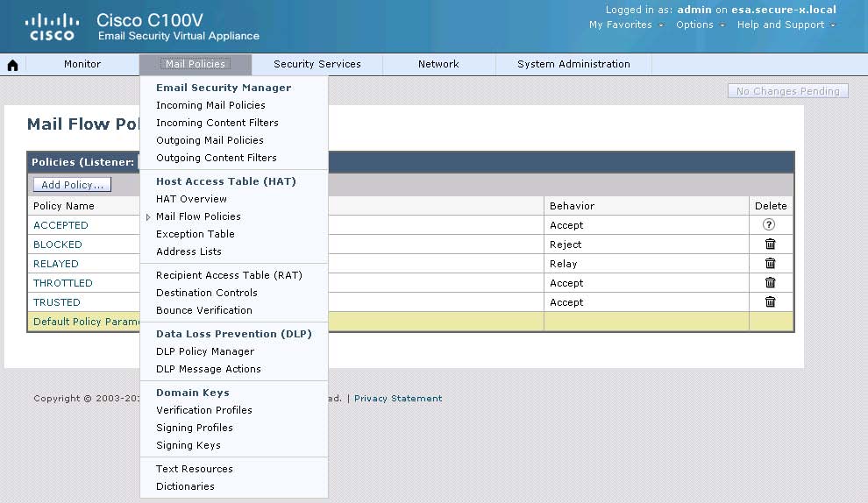The height and width of the screenshot is (503, 868).
Task: Select Incoming Content Filters
Action: pos(217,123)
